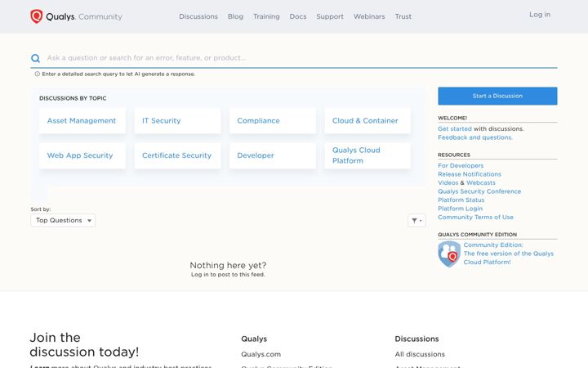Open the Cloud & Container topic
This screenshot has width=588, height=368.
click(x=367, y=121)
